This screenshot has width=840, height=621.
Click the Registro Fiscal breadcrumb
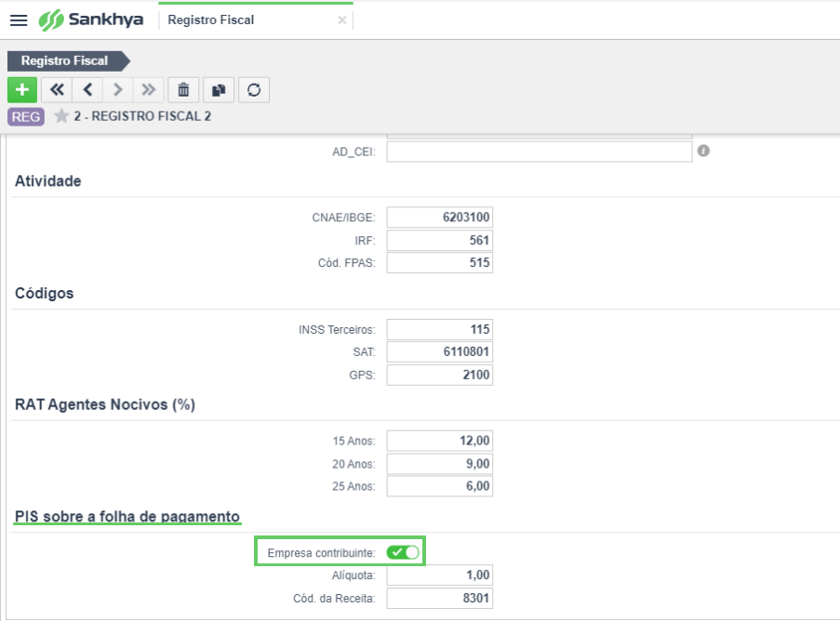point(69,61)
